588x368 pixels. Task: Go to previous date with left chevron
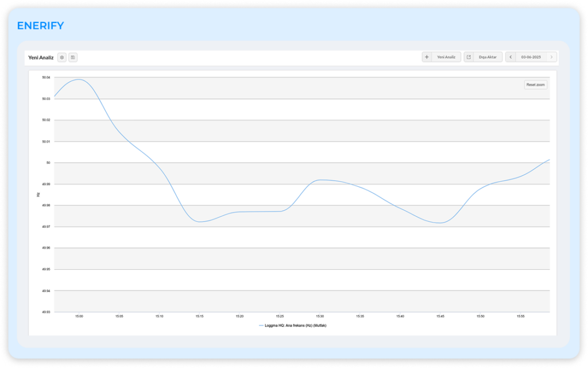[x=510, y=57]
